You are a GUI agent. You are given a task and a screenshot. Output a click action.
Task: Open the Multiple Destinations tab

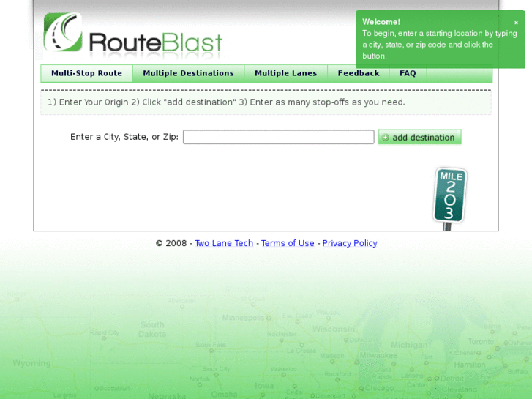pyautogui.click(x=188, y=73)
